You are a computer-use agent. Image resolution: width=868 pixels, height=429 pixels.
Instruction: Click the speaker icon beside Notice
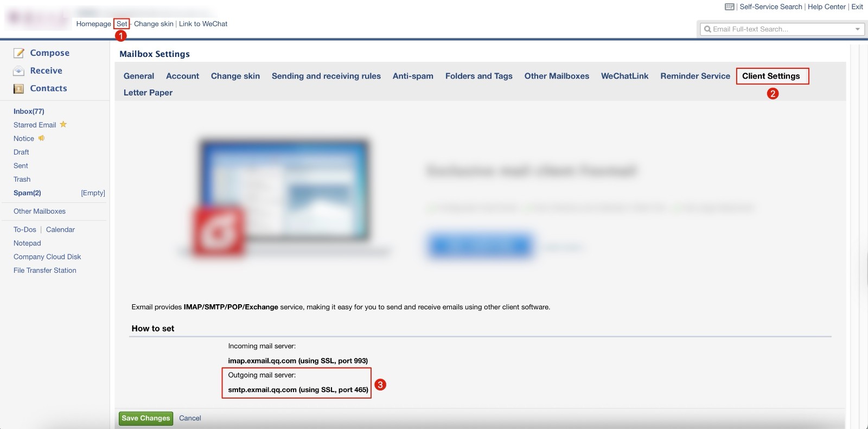41,138
